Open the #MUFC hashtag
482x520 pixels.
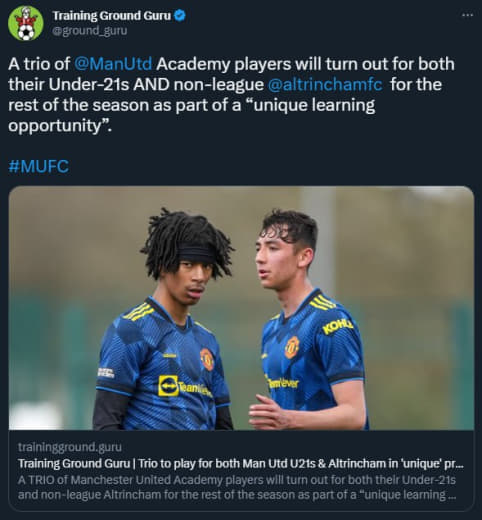click(x=39, y=166)
